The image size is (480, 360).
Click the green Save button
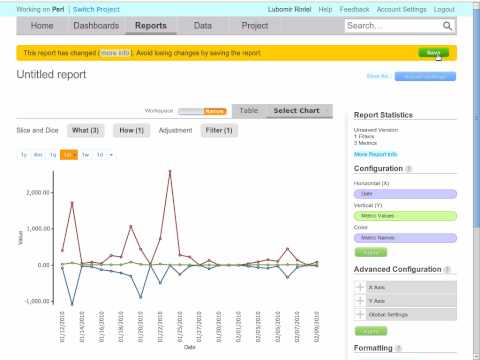point(433,53)
